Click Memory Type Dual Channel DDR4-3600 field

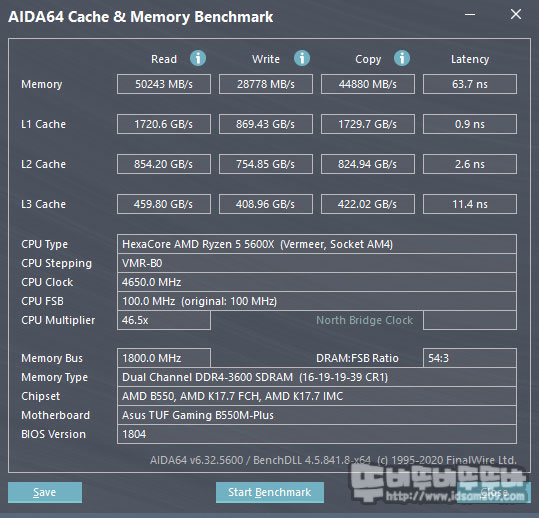(x=317, y=377)
